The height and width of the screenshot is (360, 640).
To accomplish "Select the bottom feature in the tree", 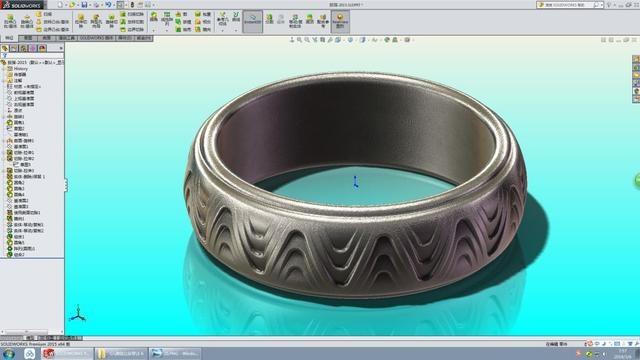I will coord(16,254).
